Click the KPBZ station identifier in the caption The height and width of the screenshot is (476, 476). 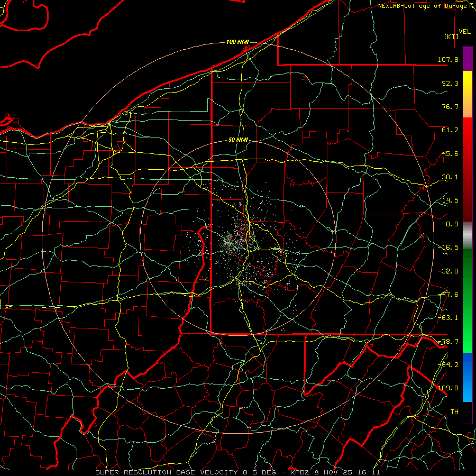coord(300,472)
